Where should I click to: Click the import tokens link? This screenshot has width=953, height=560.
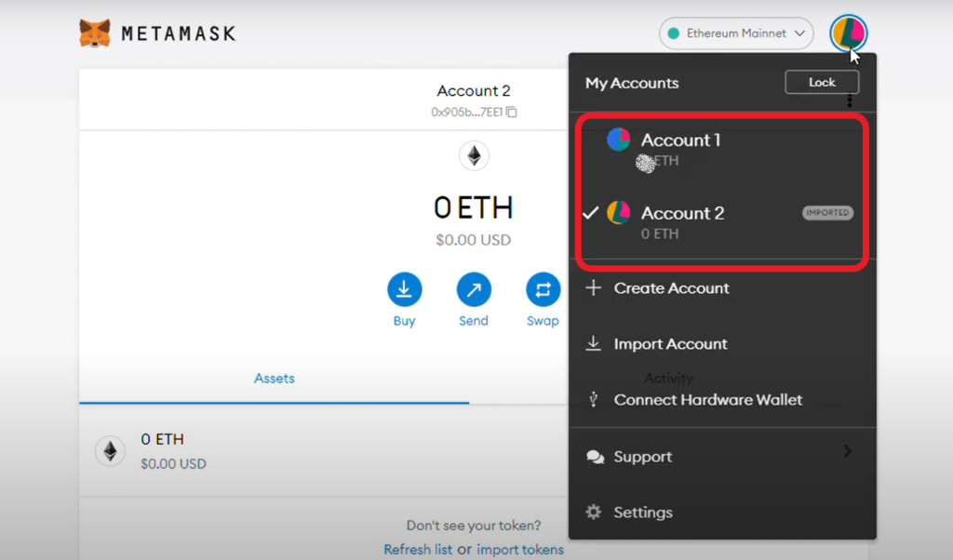point(519,550)
